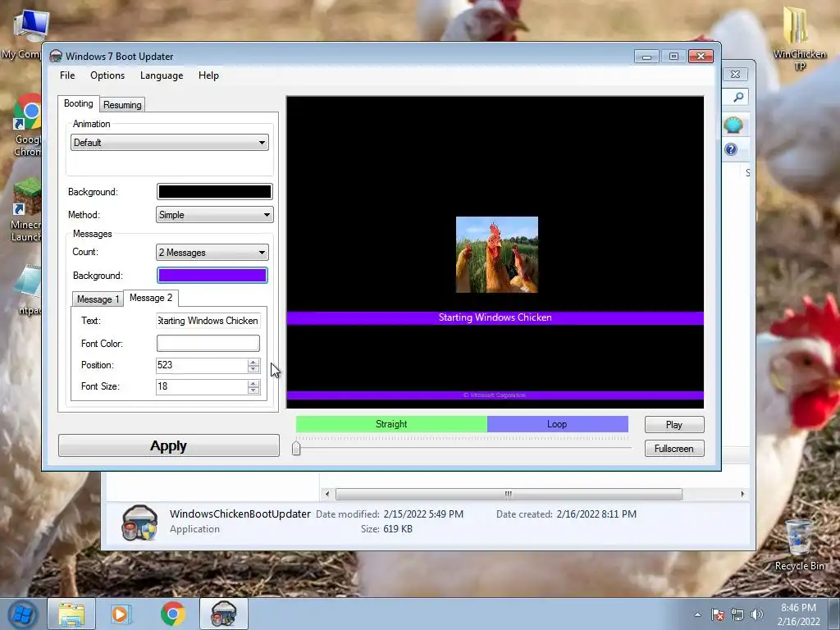The width and height of the screenshot is (840, 630).
Task: Select the Message 2 tab
Action: [151, 298]
